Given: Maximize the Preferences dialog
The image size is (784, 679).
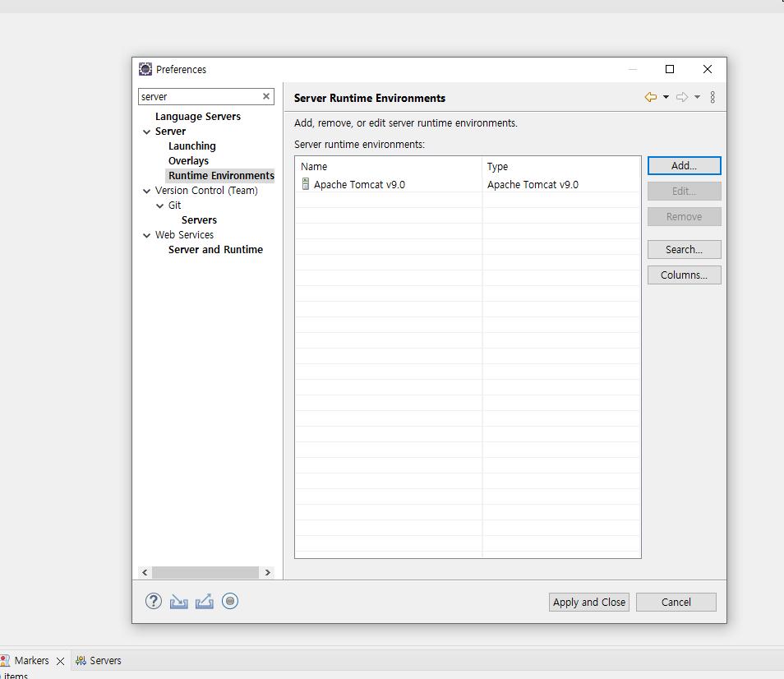Looking at the screenshot, I should pos(670,69).
